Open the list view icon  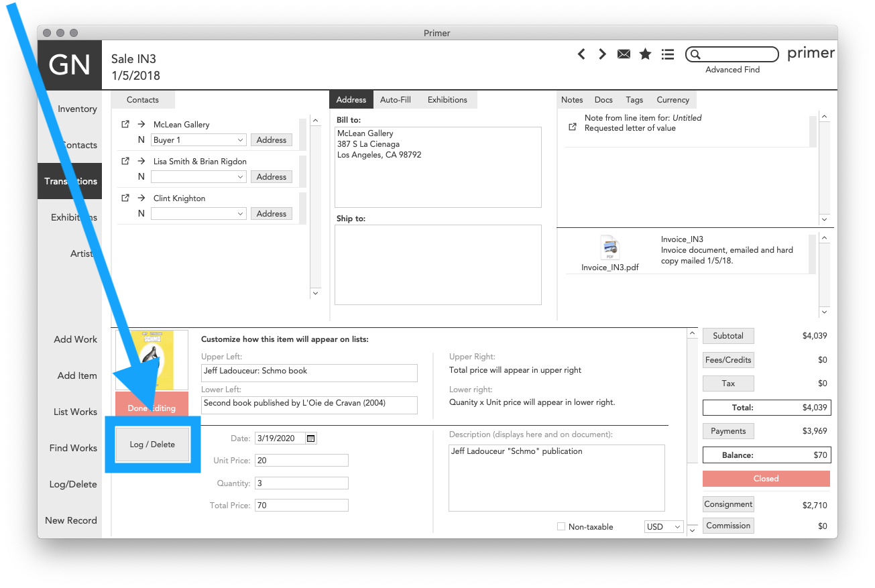pos(667,54)
